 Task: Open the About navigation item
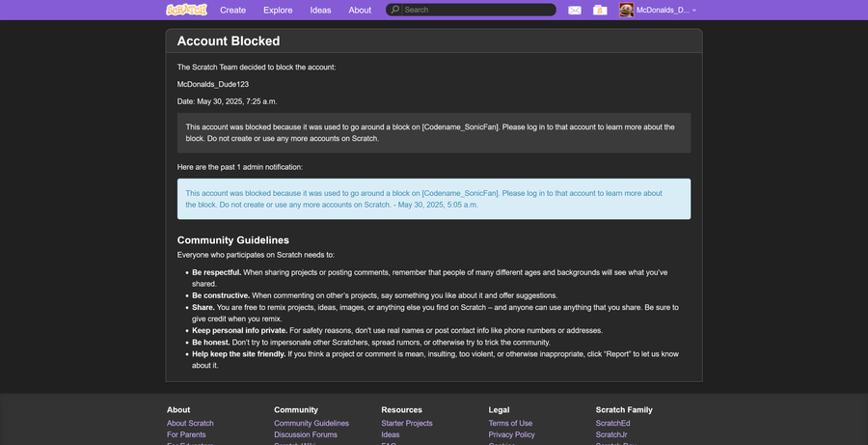click(360, 10)
